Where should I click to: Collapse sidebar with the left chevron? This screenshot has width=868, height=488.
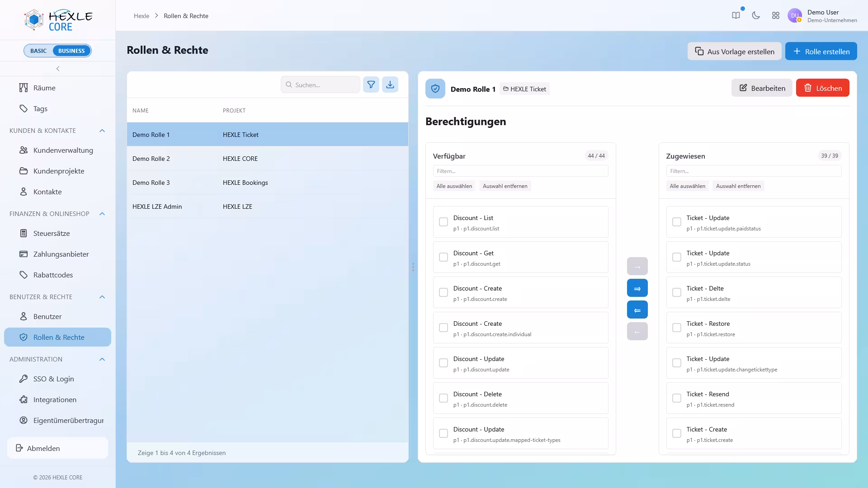(58, 69)
